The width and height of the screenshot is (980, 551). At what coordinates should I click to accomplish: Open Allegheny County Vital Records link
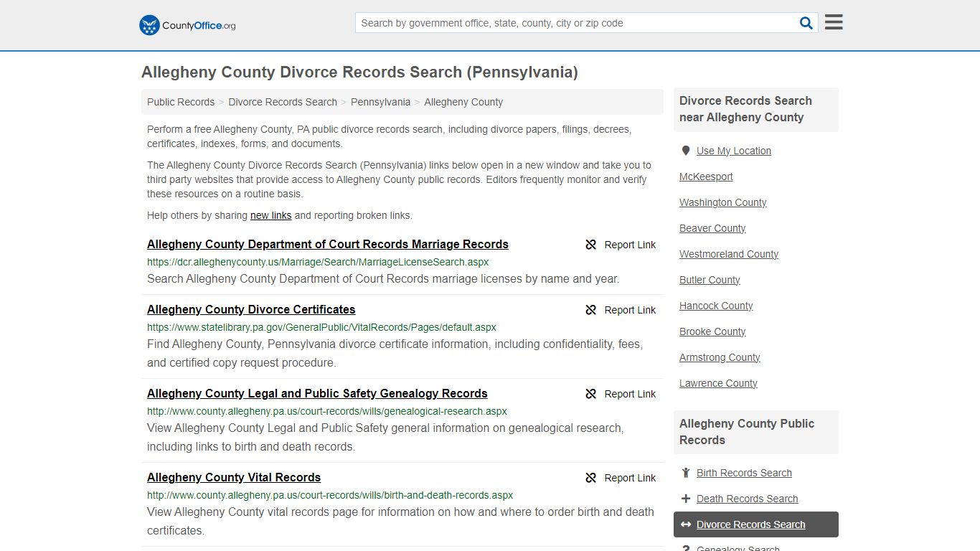click(x=234, y=477)
